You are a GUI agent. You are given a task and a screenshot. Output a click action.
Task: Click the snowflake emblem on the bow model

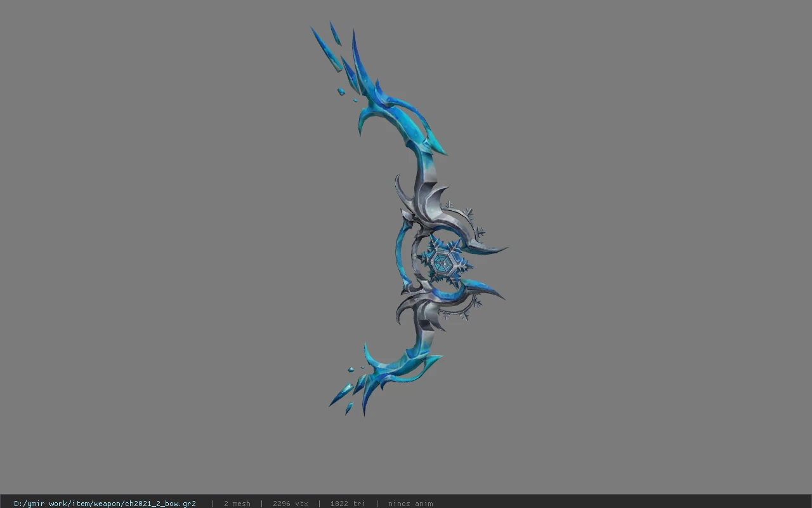tap(446, 260)
